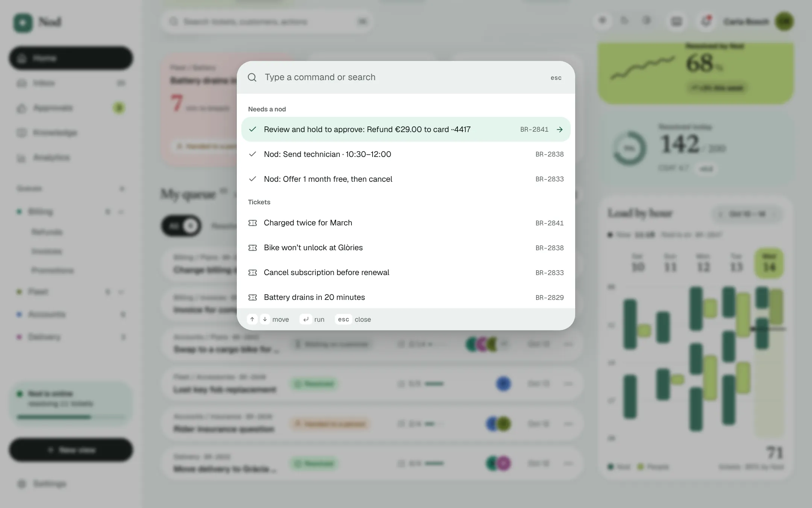This screenshot has height=508, width=812.
Task: Click the user avatar at top right
Action: coord(785,22)
